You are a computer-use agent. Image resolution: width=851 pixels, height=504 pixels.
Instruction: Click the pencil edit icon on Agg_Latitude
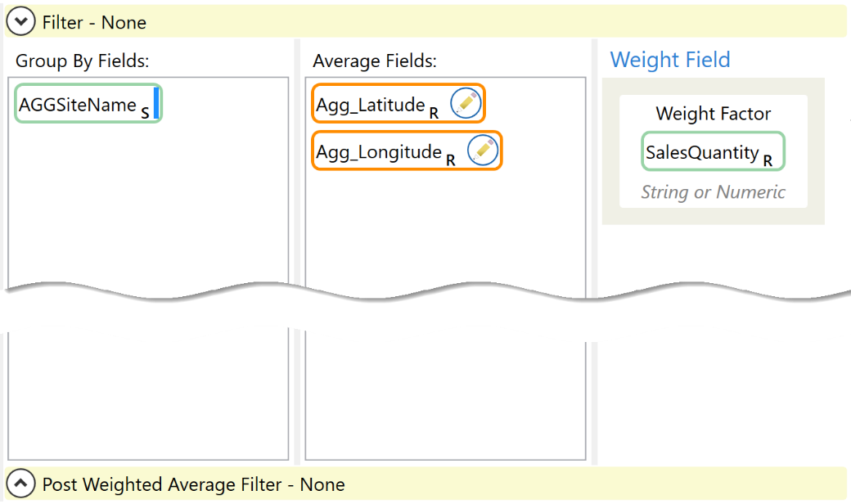pyautogui.click(x=466, y=104)
